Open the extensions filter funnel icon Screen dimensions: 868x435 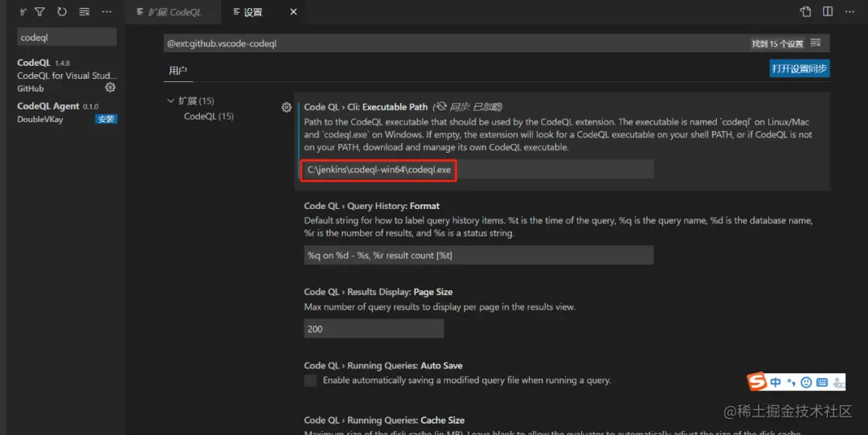click(40, 11)
